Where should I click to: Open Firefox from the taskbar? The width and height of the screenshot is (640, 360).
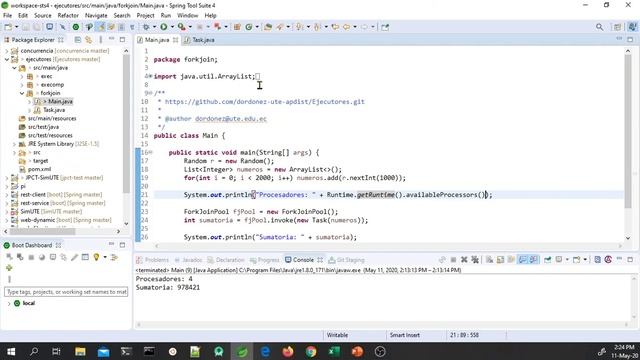click(288, 351)
